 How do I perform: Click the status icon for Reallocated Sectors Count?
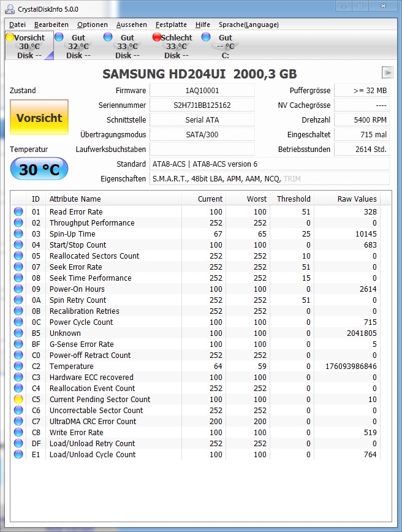(x=18, y=256)
